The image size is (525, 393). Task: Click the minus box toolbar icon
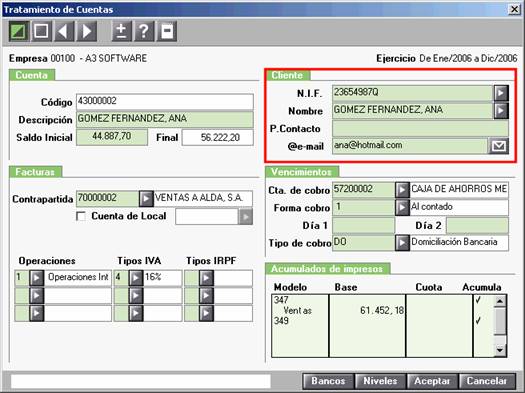[x=167, y=31]
